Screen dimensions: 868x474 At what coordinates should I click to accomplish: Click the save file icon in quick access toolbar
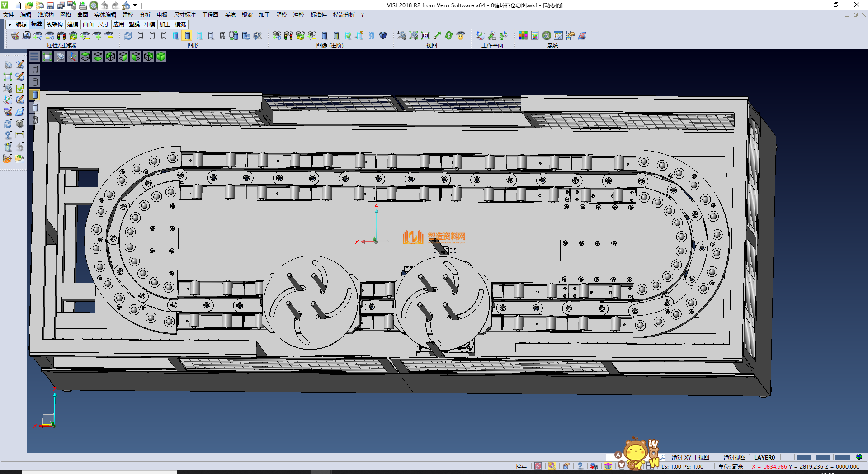51,5
